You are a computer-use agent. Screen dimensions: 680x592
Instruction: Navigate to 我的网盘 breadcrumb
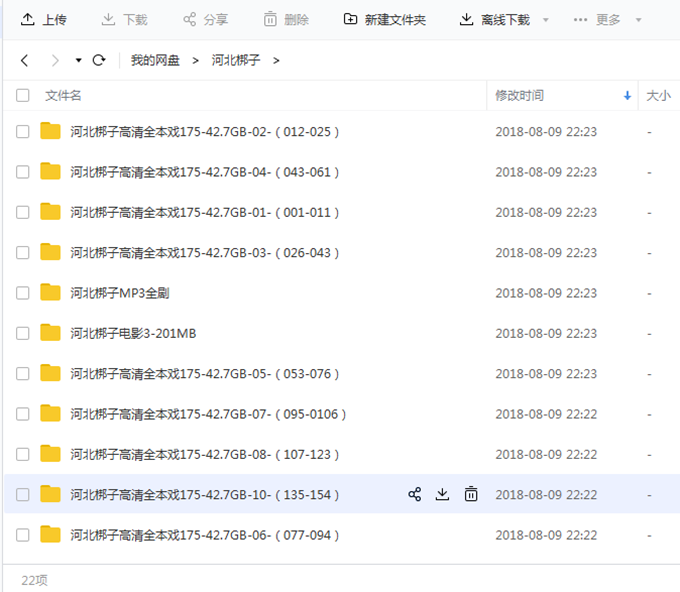click(x=155, y=60)
